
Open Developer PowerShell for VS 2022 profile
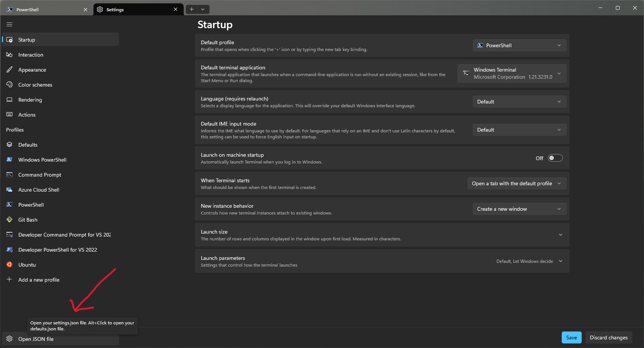click(61, 250)
